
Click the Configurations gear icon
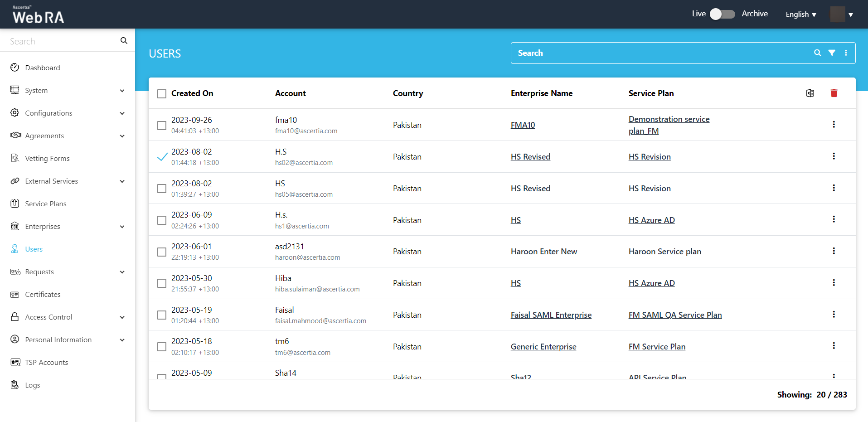point(15,113)
